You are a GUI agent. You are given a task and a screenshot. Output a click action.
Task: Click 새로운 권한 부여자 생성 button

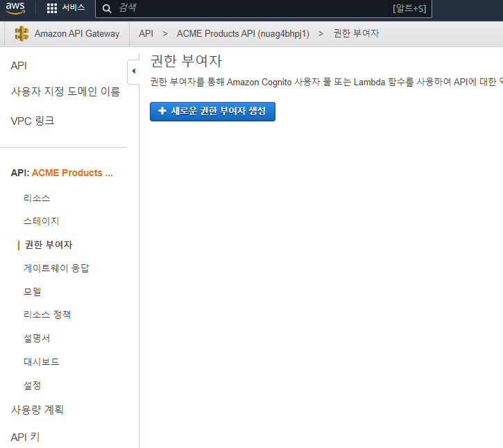click(x=212, y=112)
